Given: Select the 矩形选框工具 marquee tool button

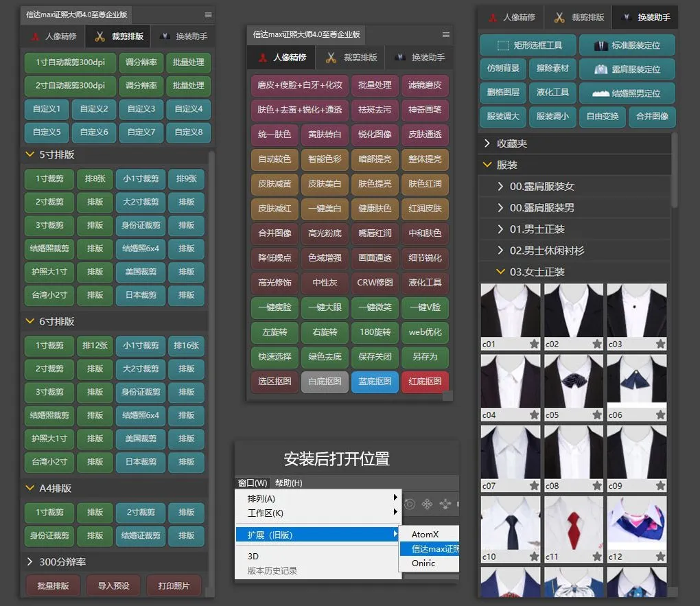Looking at the screenshot, I should 528,45.
